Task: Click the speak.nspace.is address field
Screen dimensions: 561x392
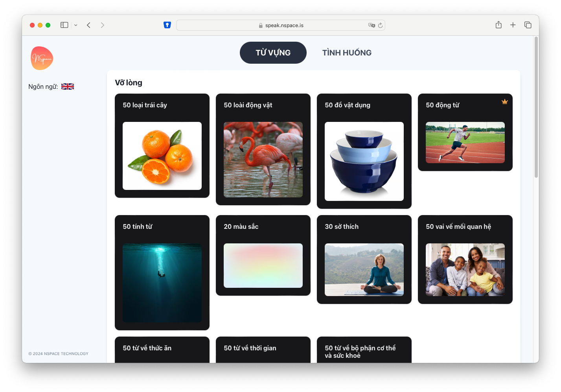Action: click(x=281, y=25)
